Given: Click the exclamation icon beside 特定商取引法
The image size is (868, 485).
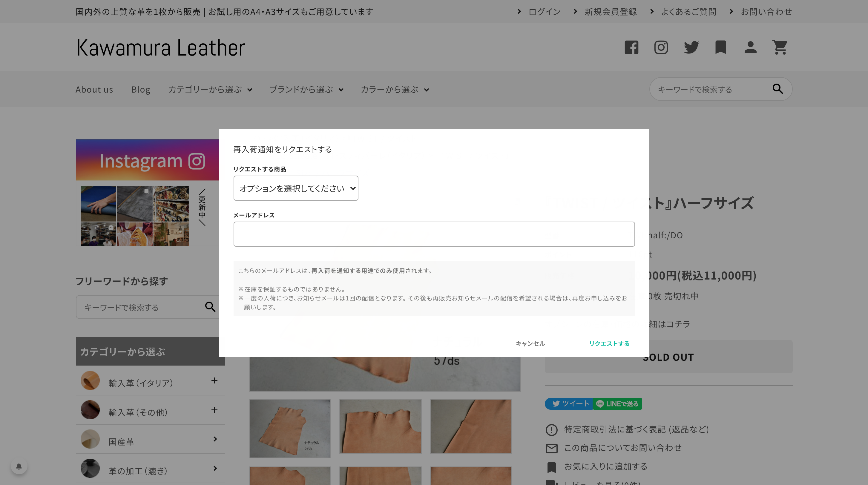Looking at the screenshot, I should coord(551,430).
